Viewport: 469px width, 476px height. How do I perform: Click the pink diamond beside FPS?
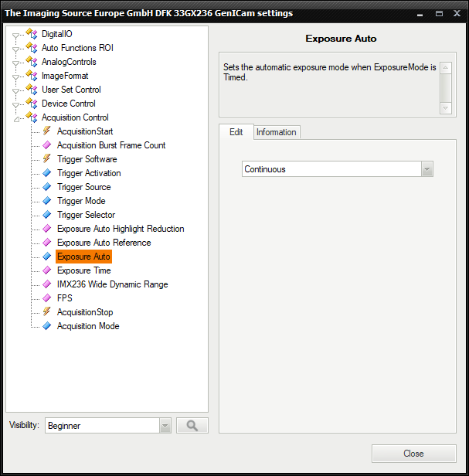[x=47, y=298]
